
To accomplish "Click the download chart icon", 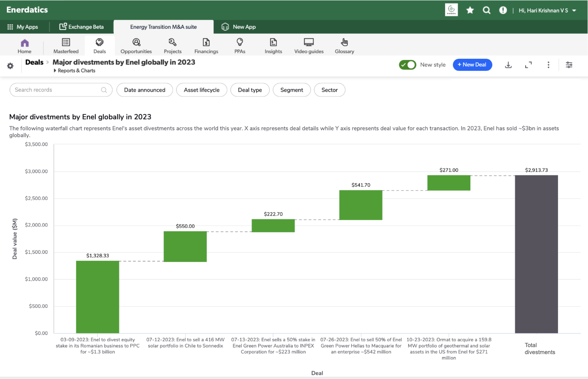I will pos(508,65).
